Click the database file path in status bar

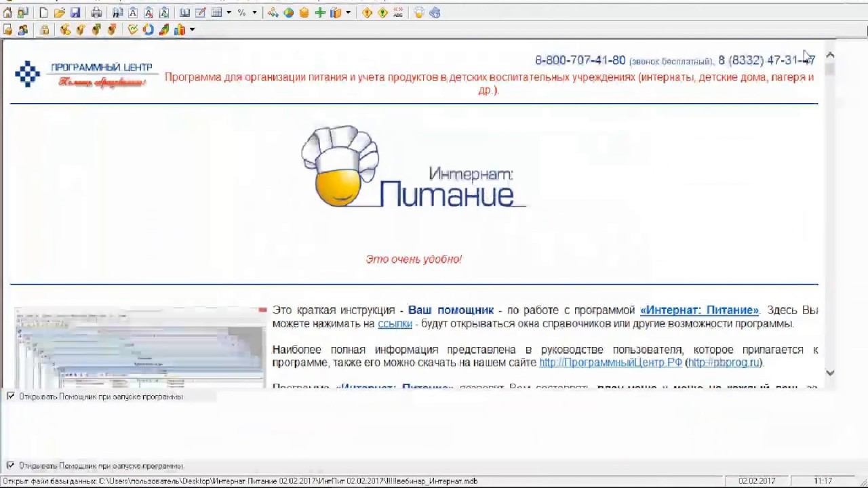(240, 481)
